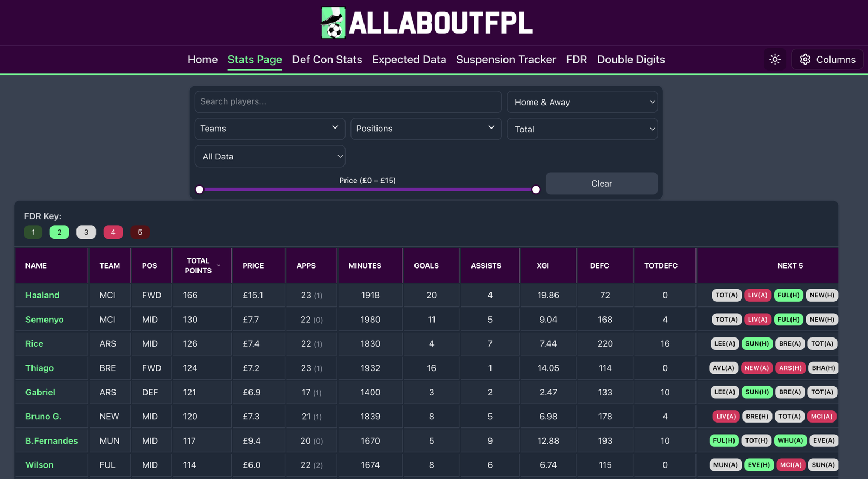868x479 pixels.
Task: Open the All Data dropdown
Action: [x=270, y=156]
